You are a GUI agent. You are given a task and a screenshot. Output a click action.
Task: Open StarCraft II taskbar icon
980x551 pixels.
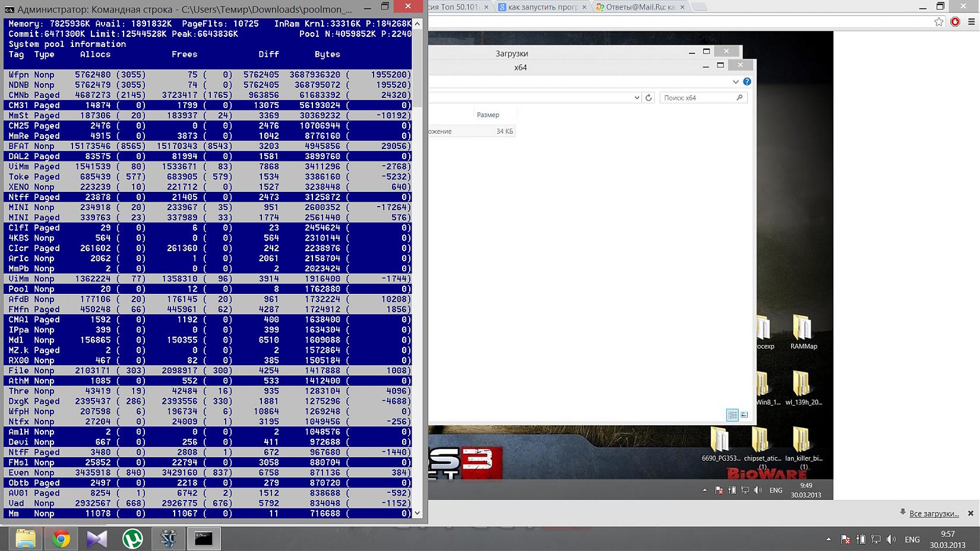(168, 539)
